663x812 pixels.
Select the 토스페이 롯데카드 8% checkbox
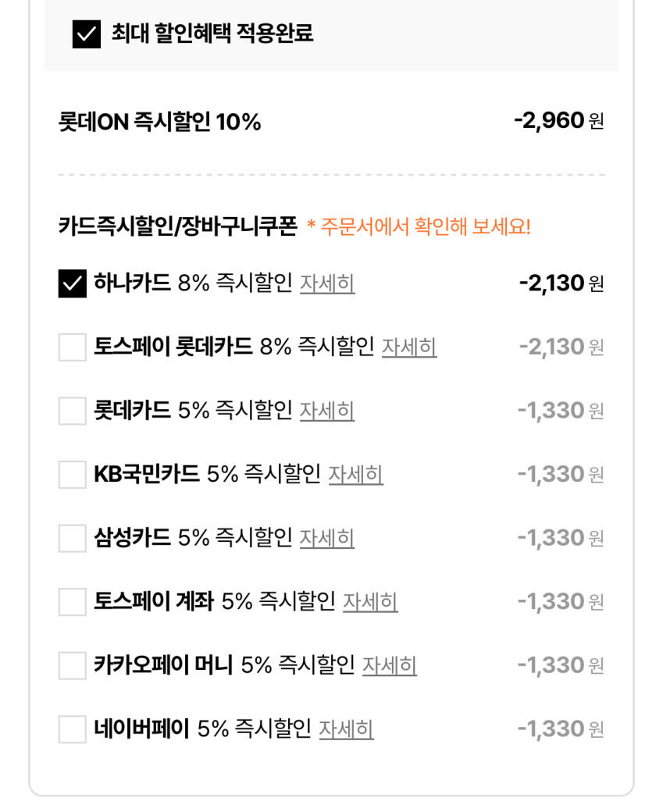pos(73,347)
